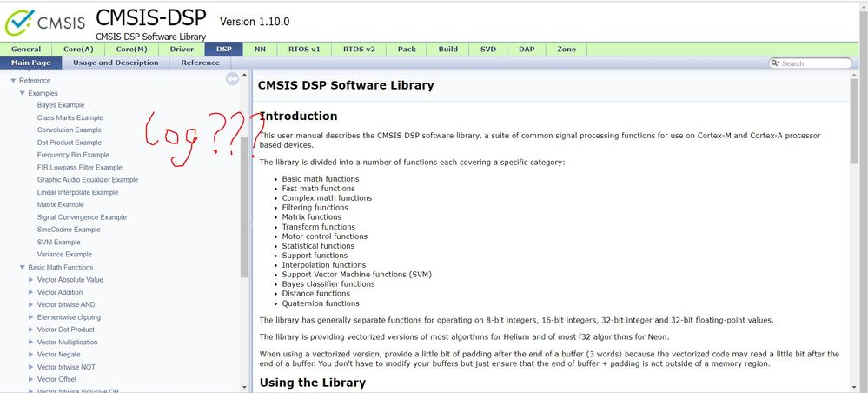
Task: Open the NN tab
Action: (260, 49)
